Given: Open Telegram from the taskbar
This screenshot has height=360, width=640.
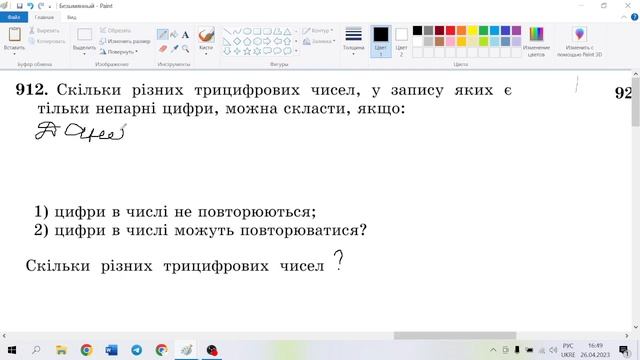Looking at the screenshot, I should tap(136, 350).
